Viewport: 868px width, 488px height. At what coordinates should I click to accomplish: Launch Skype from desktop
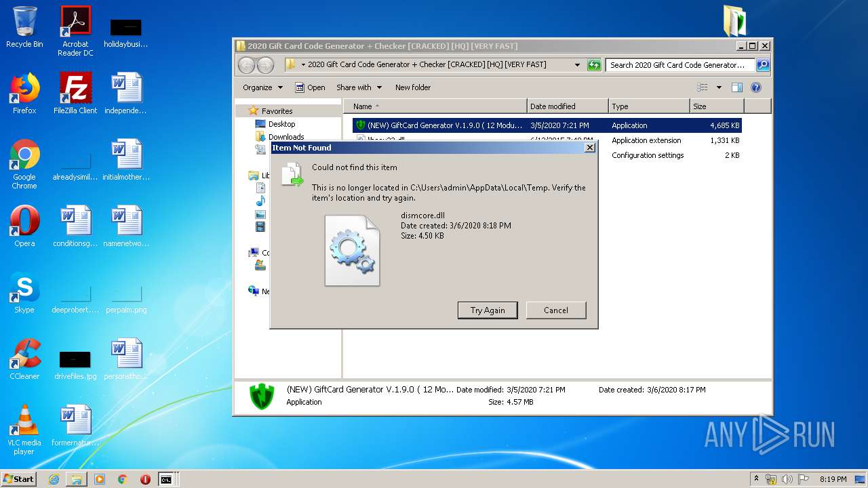point(24,293)
